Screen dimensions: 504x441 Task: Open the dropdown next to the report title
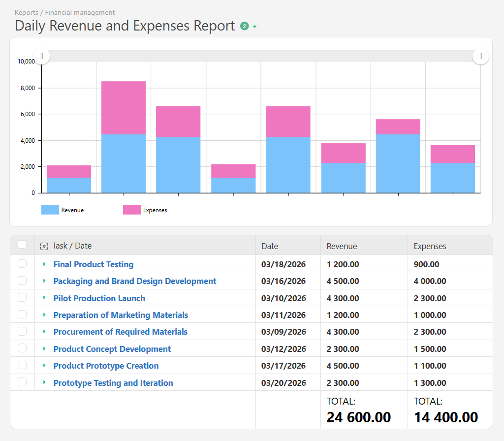pyautogui.click(x=255, y=27)
